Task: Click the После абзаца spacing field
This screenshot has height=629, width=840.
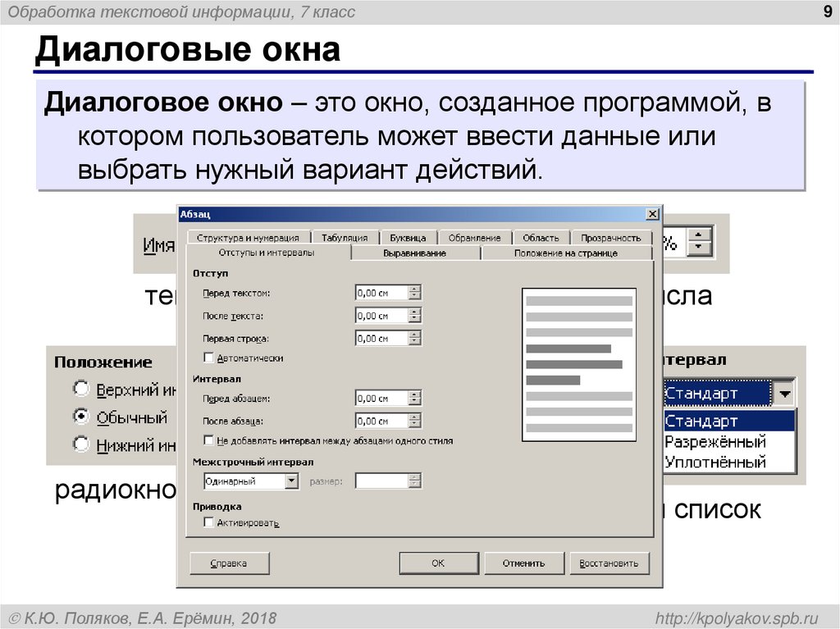Action: click(x=382, y=421)
